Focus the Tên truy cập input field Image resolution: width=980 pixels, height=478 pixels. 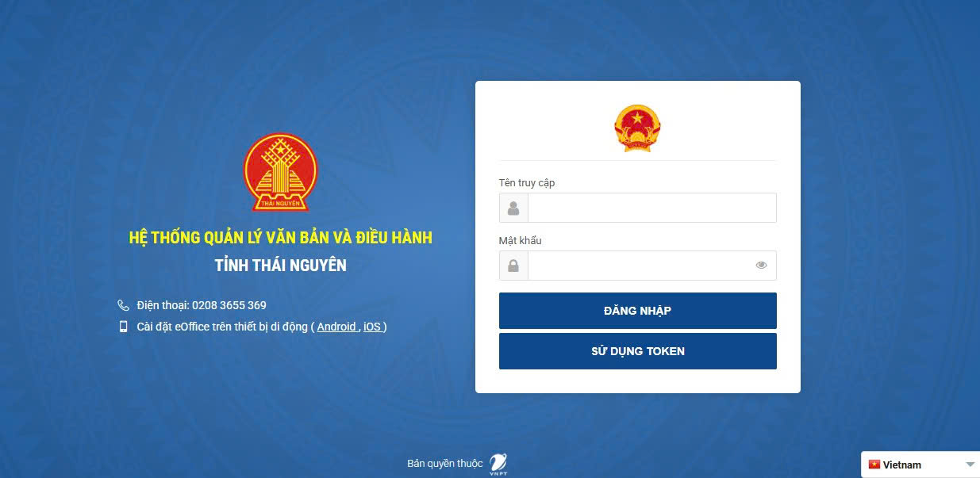pyautogui.click(x=651, y=208)
